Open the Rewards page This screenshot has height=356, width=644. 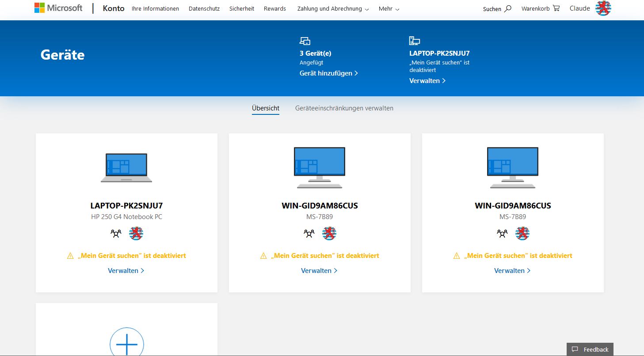point(275,8)
